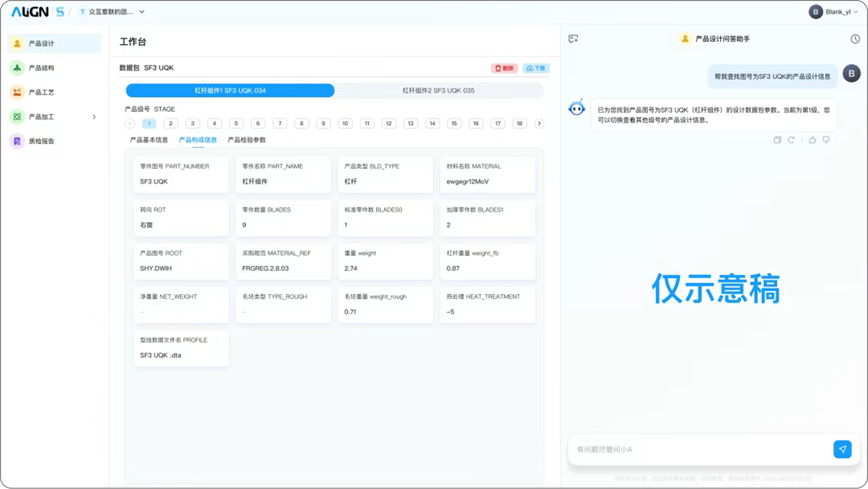Open the team selector dropdown
The width and height of the screenshot is (868, 489).
(x=142, y=12)
